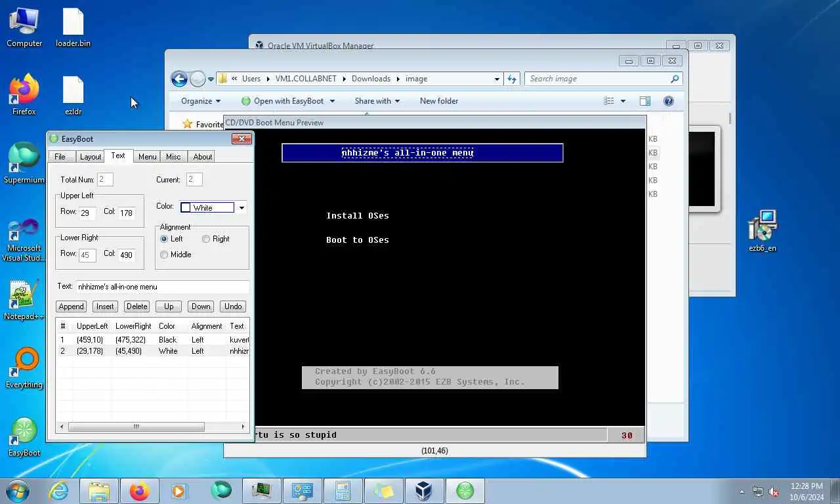Show hidden system tray icons

coord(742,492)
